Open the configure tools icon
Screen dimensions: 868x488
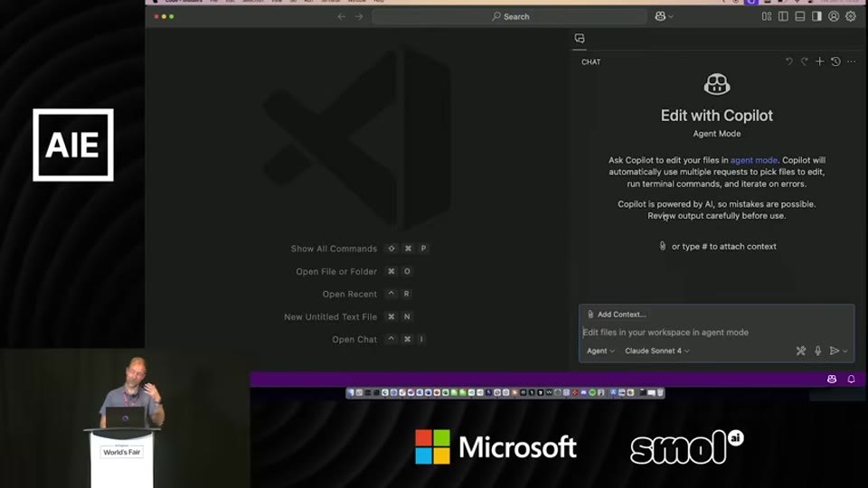[x=801, y=351]
